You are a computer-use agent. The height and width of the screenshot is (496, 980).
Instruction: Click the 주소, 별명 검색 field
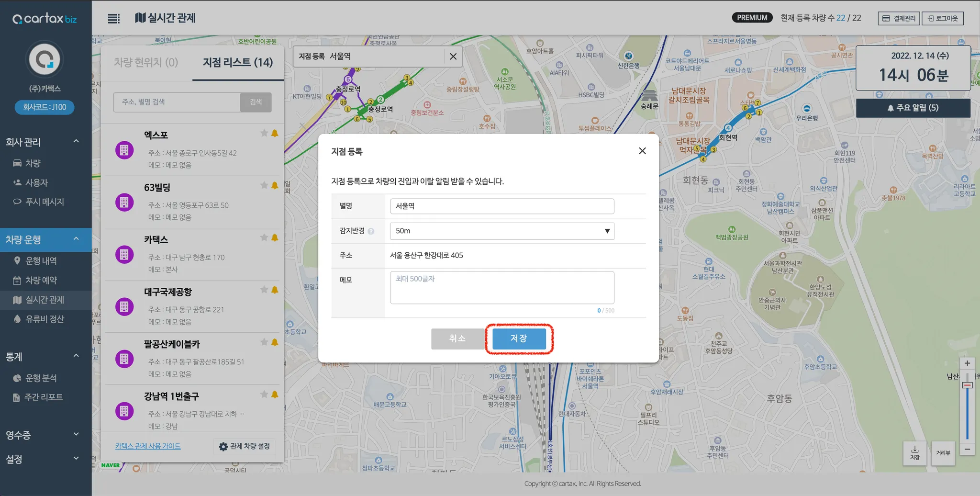click(x=177, y=102)
